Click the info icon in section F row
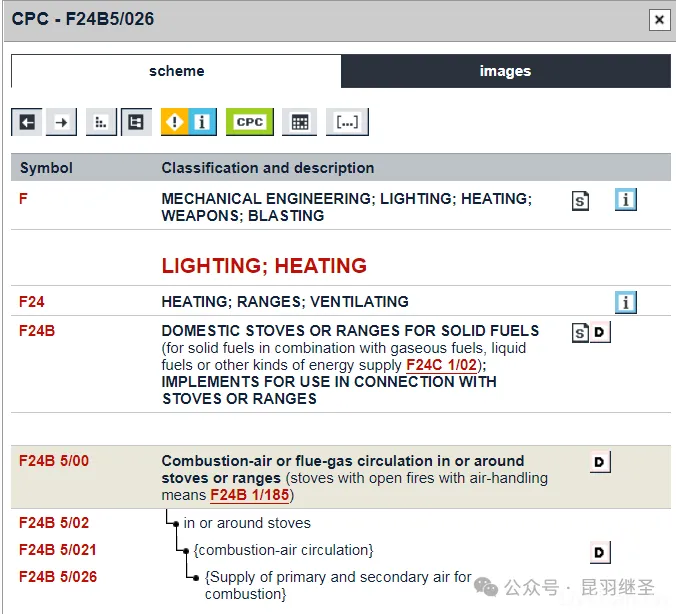The width and height of the screenshot is (676, 614). 626,200
